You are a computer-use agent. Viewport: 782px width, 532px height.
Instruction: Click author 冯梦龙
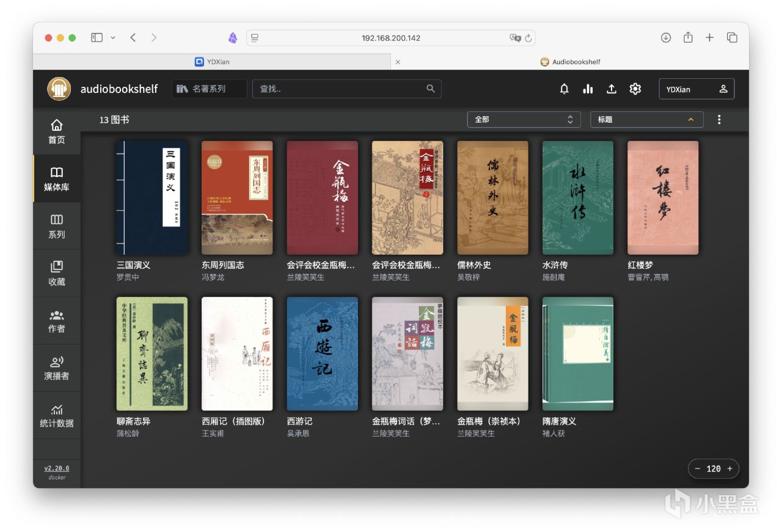pyautogui.click(x=213, y=277)
